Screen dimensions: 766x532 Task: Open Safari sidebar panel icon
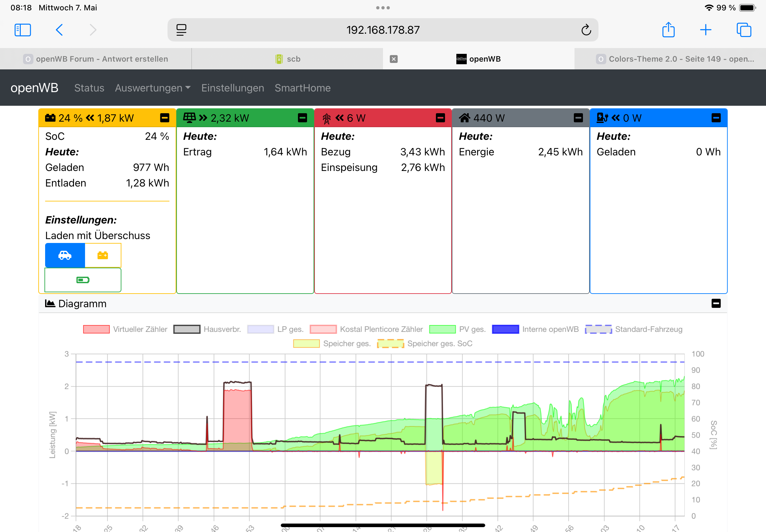coord(23,30)
